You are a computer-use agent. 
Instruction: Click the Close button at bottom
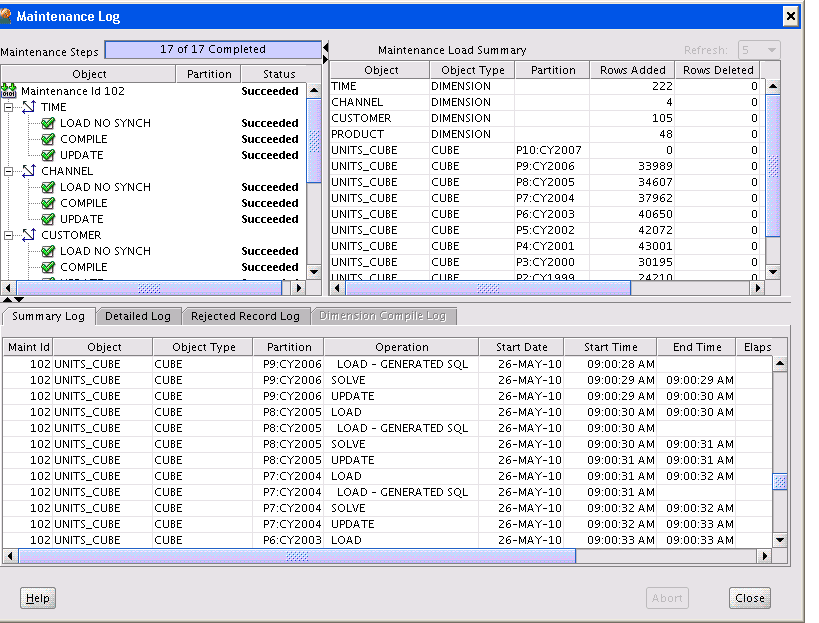click(749, 598)
